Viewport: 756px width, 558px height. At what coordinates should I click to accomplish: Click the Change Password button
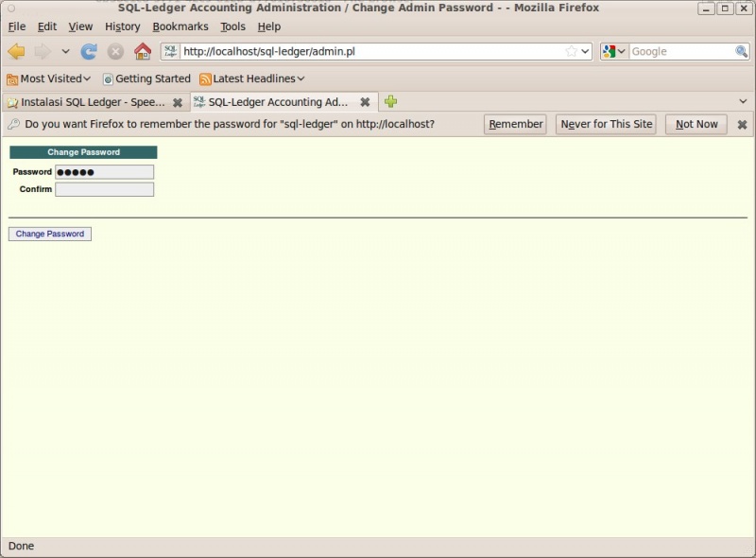click(49, 234)
